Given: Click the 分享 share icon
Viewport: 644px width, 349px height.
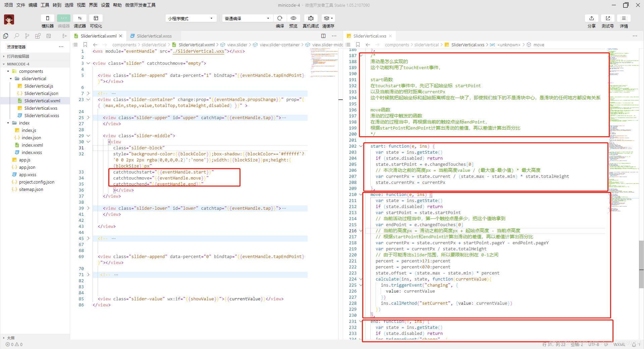Looking at the screenshot, I should [x=592, y=18].
